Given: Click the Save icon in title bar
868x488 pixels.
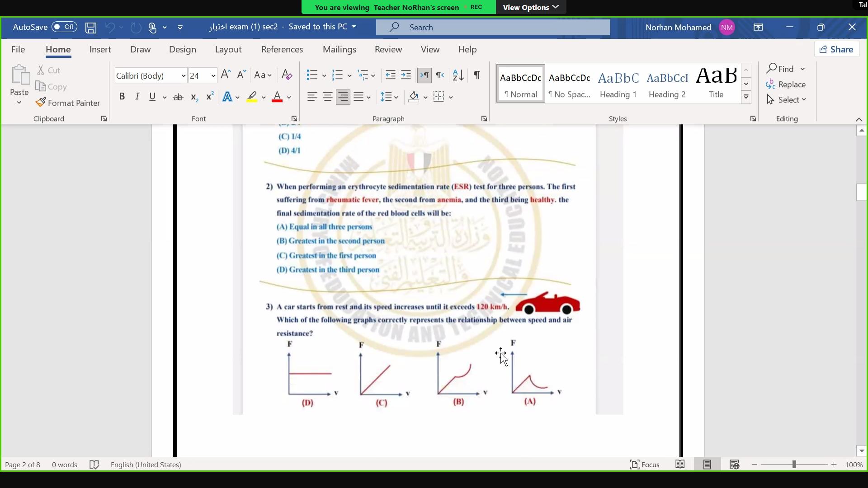Looking at the screenshot, I should point(91,28).
